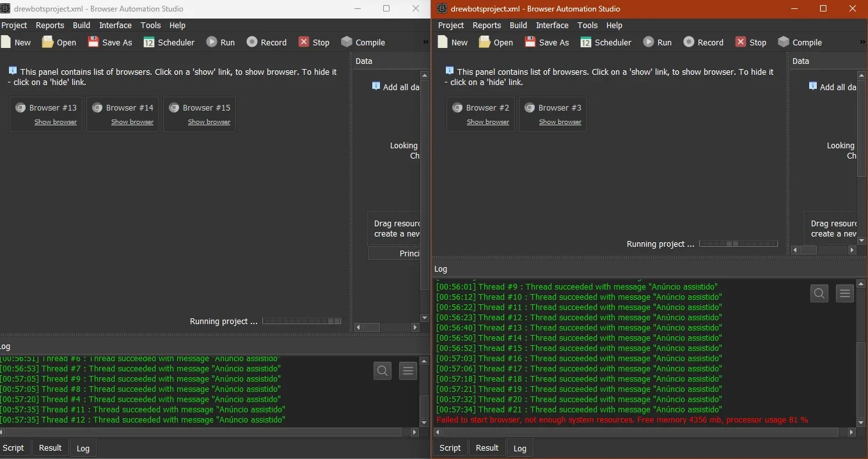Click New project icon in right window
Screen dimensions: 868x459
(x=443, y=42)
